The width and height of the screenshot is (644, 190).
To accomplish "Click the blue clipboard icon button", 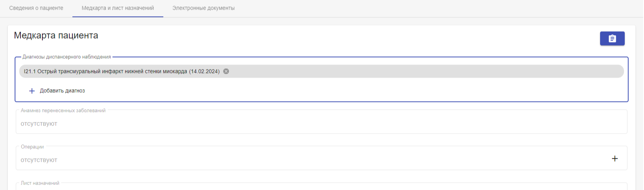I will pyautogui.click(x=612, y=39).
